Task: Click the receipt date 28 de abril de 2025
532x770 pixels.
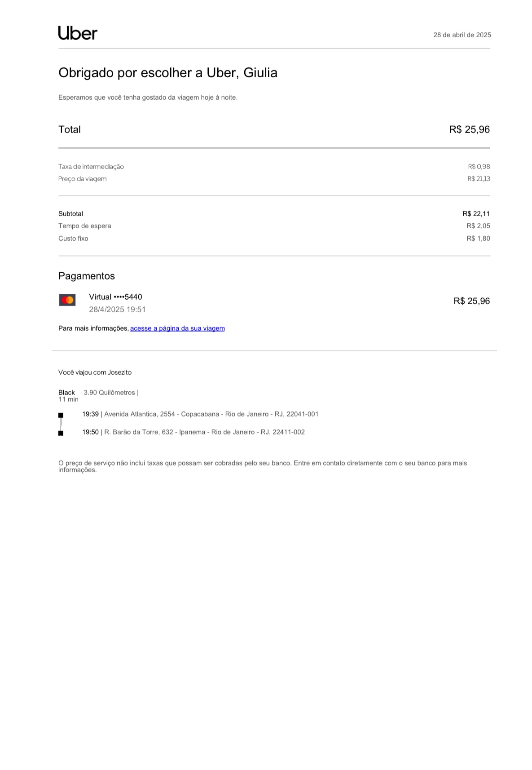Action: pyautogui.click(x=462, y=35)
